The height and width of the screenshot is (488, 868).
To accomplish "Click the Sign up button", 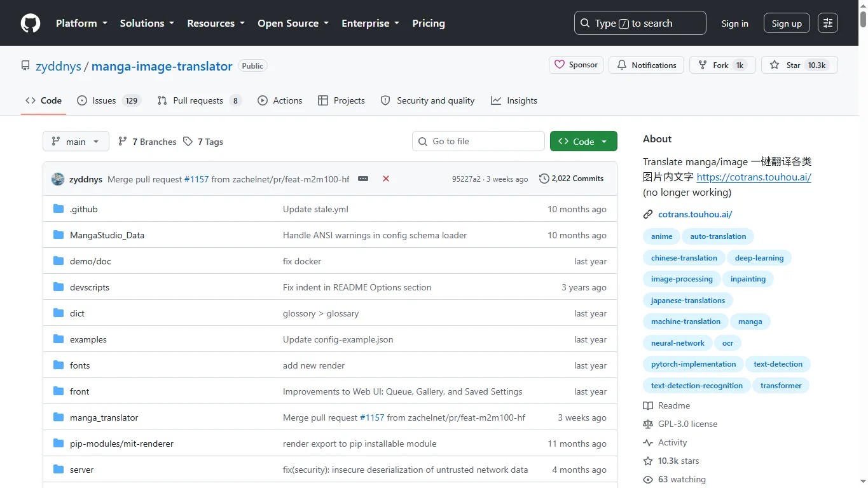I will (x=787, y=23).
